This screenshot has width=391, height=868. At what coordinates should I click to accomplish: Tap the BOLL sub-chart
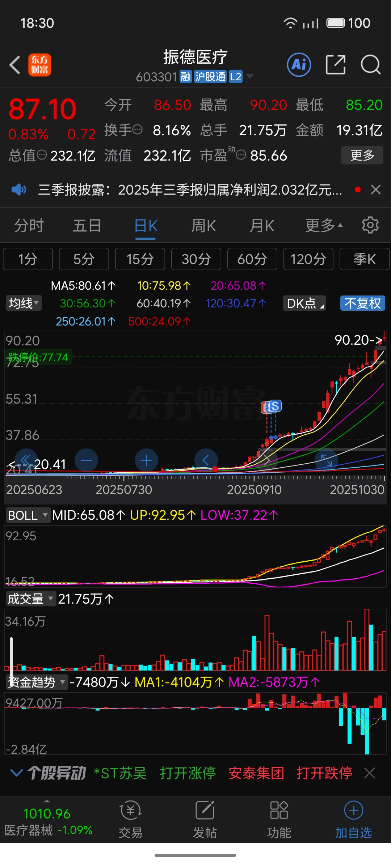point(195,556)
